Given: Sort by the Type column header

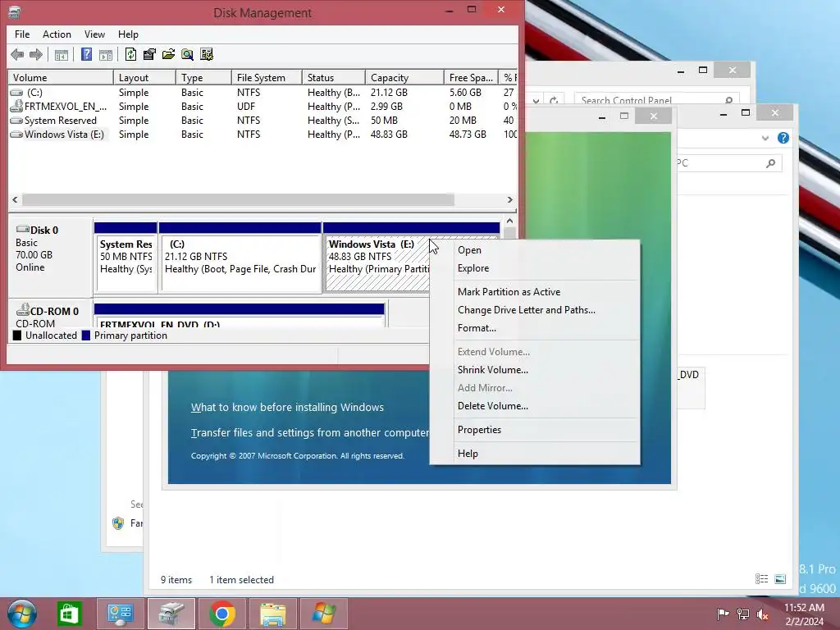Looking at the screenshot, I should 203,78.
